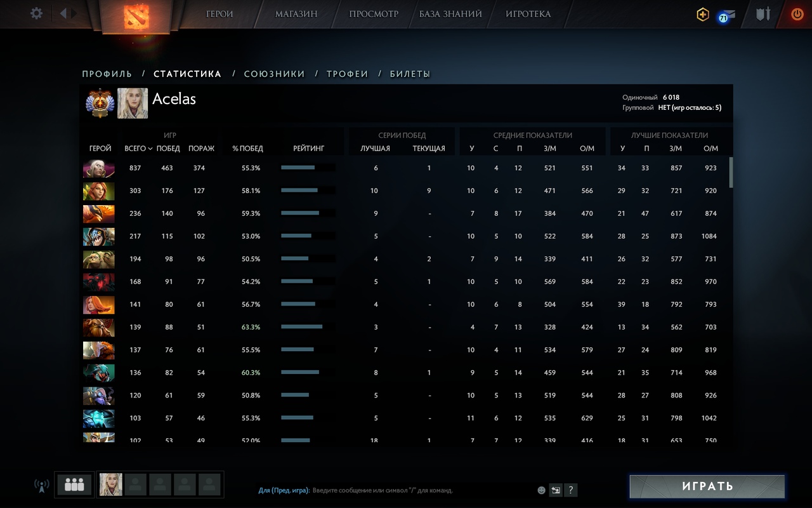Click the orange power quit icon
Image resolution: width=812 pixels, height=508 pixels.
[x=797, y=14]
